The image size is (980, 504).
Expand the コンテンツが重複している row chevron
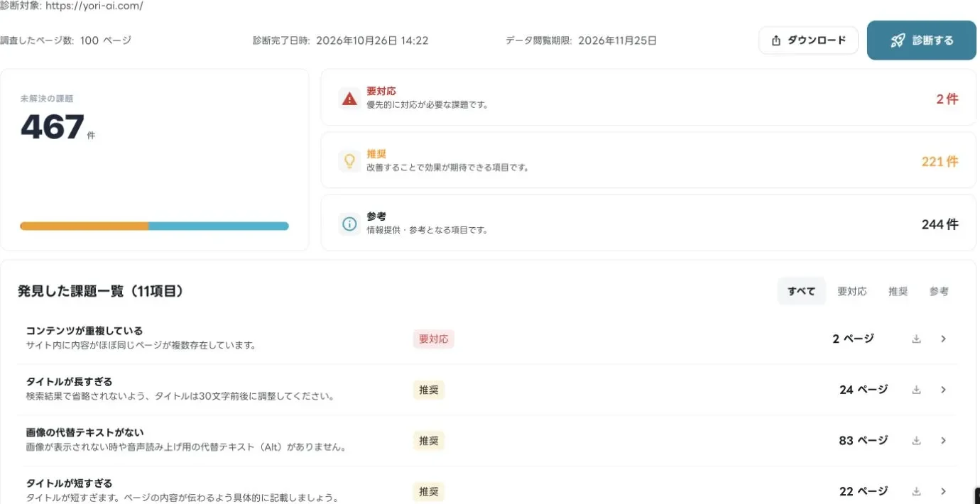pyautogui.click(x=943, y=339)
